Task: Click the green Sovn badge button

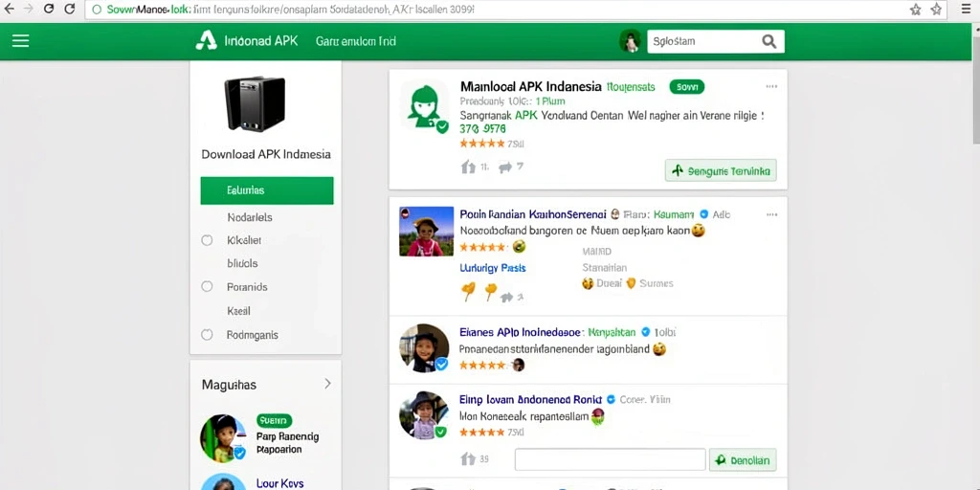Action: click(687, 87)
